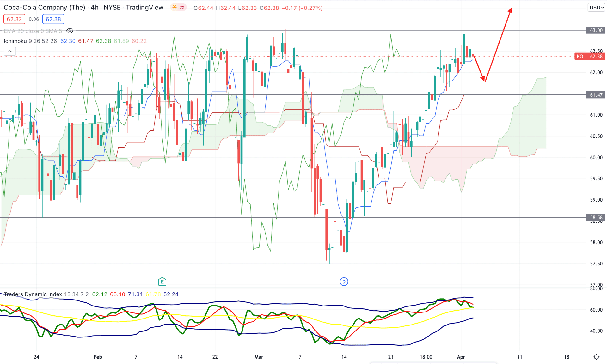Click the Coca-Cola Company symbol title
Image resolution: width=607 pixels, height=364 pixels.
(45, 8)
